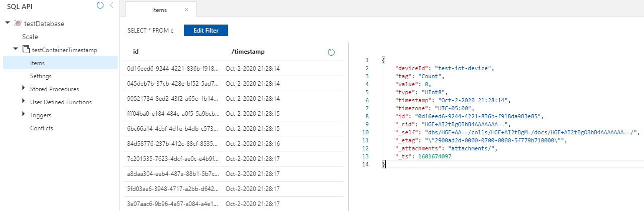The image size is (644, 211).
Task: Collapse the testDatabase node
Action: click(8, 23)
